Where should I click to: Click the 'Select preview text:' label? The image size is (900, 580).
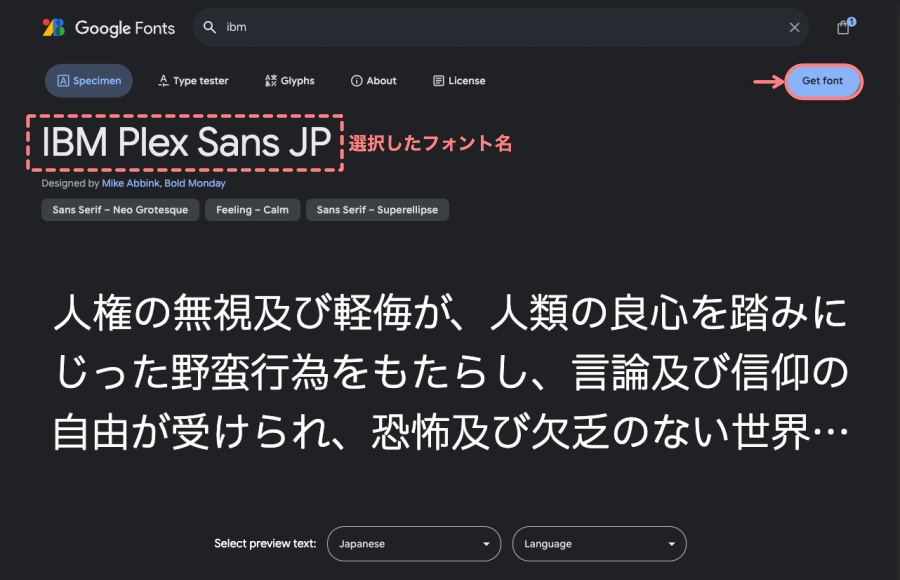[x=265, y=543]
